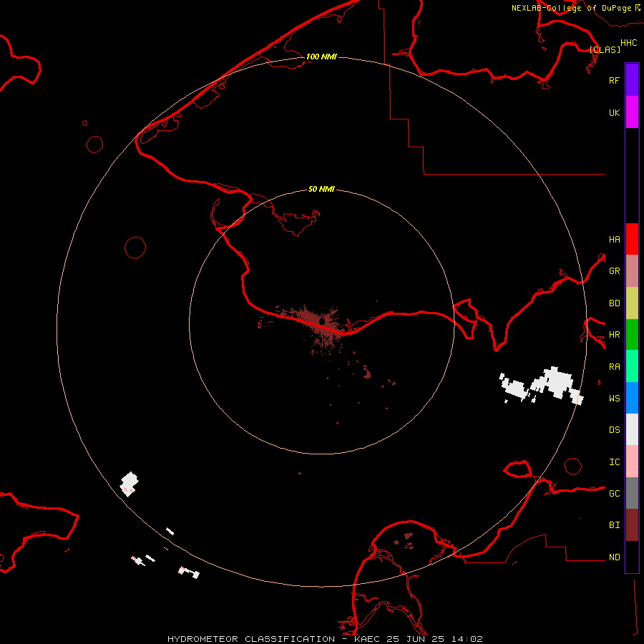Click the WS blue legend swatch

click(632, 399)
